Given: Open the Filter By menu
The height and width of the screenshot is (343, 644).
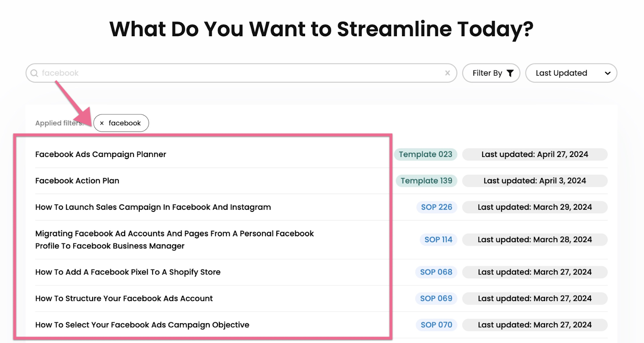Looking at the screenshot, I should [x=491, y=73].
